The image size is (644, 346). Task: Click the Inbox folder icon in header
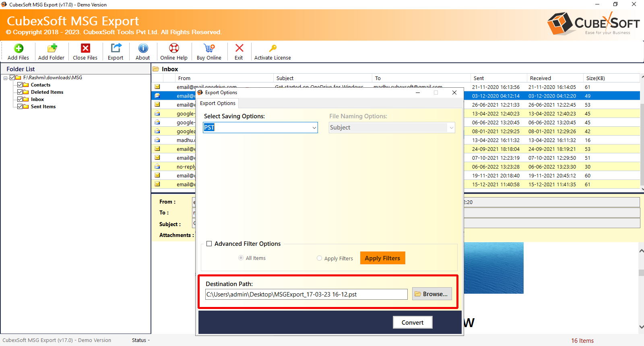(156, 69)
